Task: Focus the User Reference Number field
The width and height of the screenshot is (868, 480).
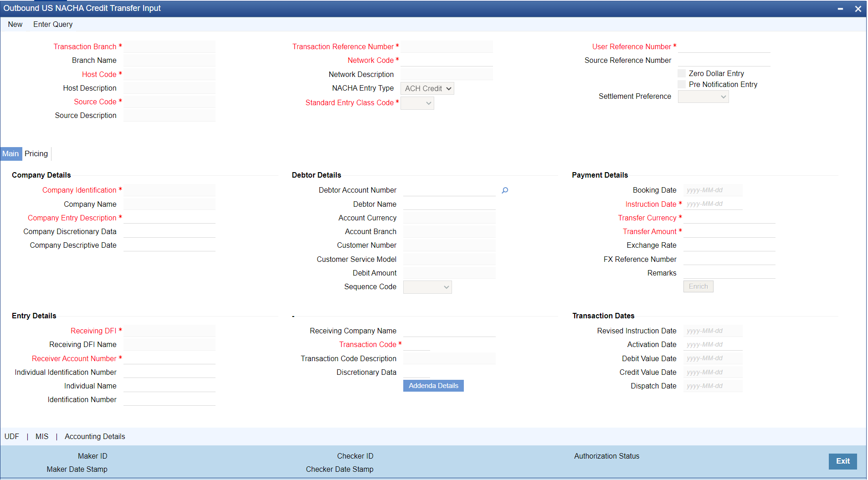Action: (724, 47)
